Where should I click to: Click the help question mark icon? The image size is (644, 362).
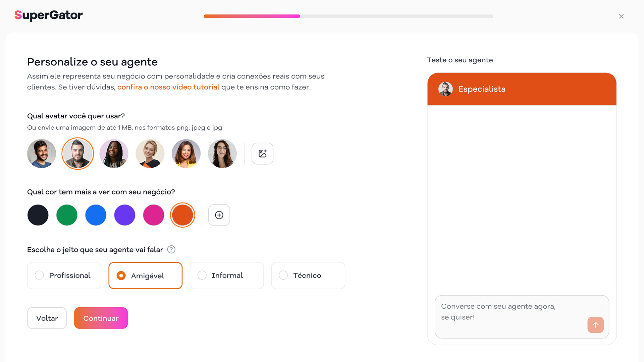pyautogui.click(x=171, y=249)
